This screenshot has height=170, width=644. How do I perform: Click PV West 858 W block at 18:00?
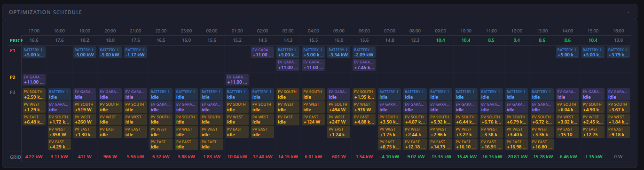(x=59, y=132)
